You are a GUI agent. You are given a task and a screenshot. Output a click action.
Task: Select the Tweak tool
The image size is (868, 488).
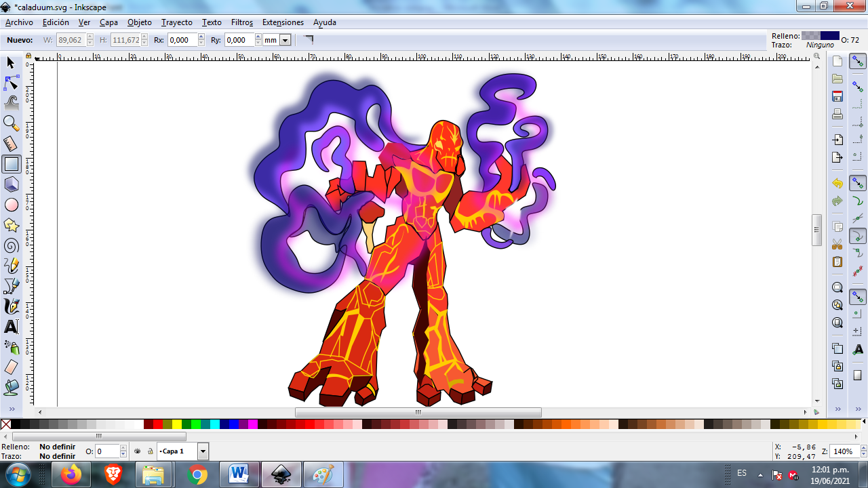(x=11, y=103)
